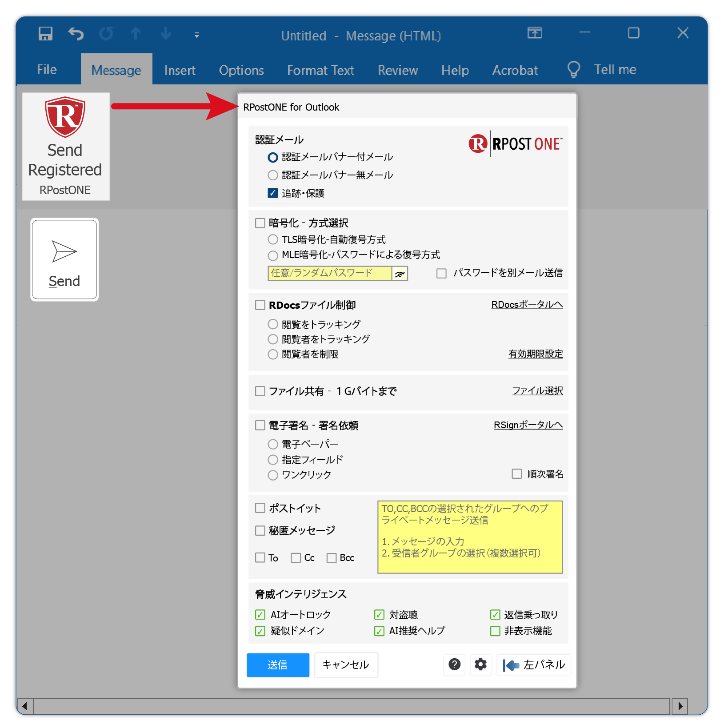Image resolution: width=724 pixels, height=728 pixels.
Task: Open the RSignポータルへ link
Action: pyautogui.click(x=528, y=425)
